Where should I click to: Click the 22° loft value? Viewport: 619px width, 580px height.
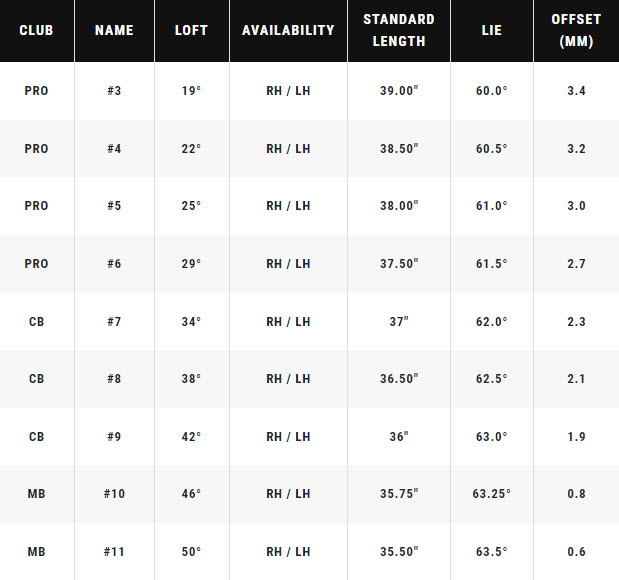(191, 149)
